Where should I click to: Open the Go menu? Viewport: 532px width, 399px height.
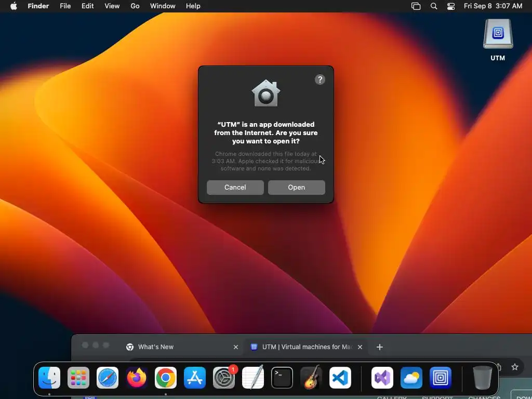pyautogui.click(x=135, y=6)
